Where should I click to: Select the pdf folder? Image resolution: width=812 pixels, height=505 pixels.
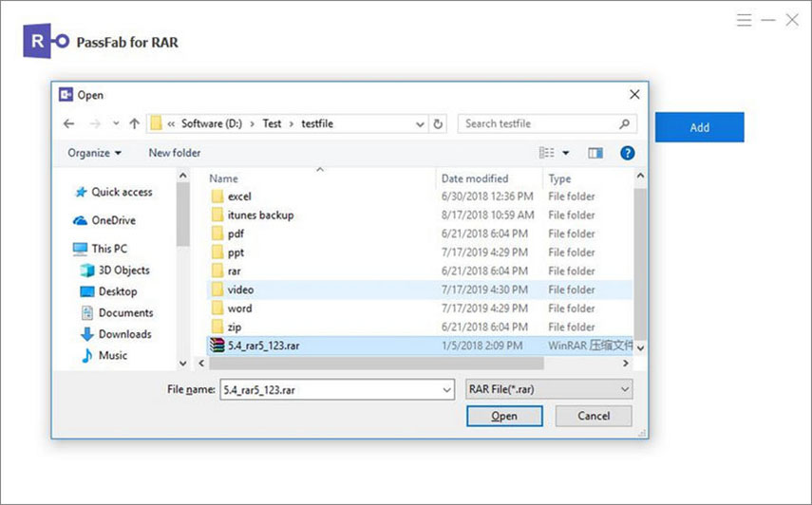420,234
